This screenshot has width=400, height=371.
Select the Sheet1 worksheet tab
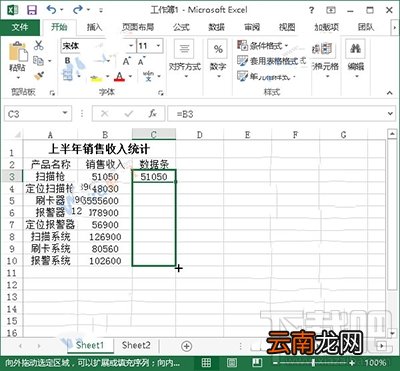pos(90,345)
